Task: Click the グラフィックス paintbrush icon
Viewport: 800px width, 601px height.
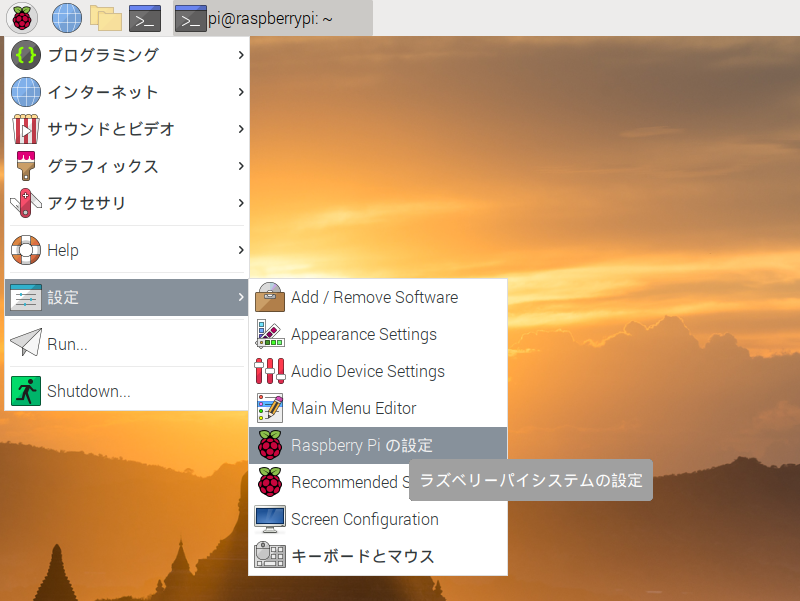Action: [x=26, y=166]
